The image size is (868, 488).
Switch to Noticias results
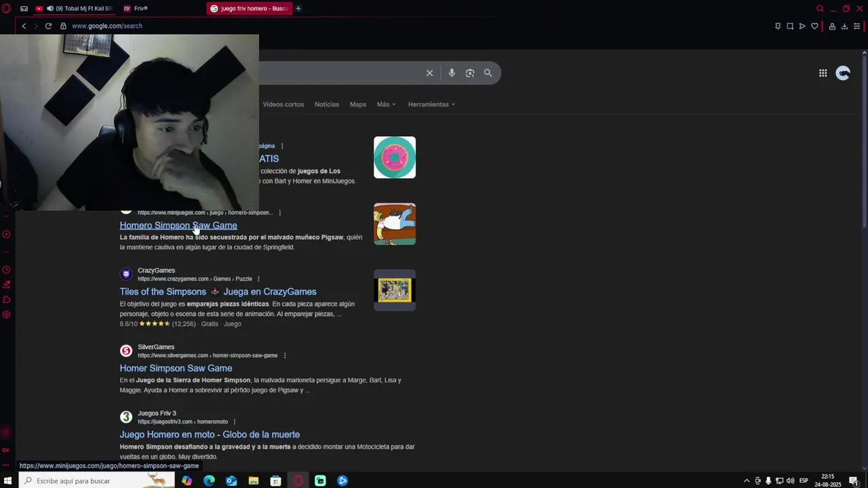click(x=327, y=104)
